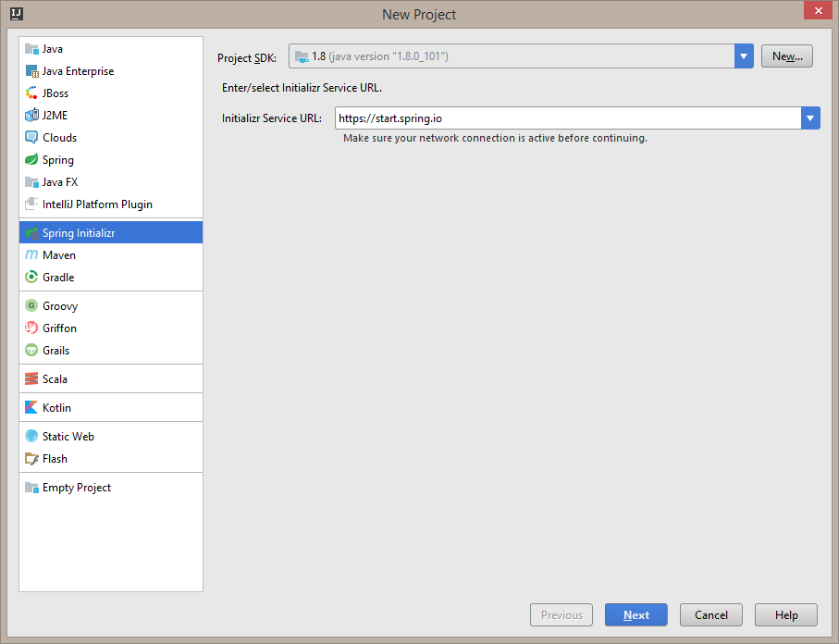Choose Empty Project entry
839x644 pixels.
(x=111, y=488)
